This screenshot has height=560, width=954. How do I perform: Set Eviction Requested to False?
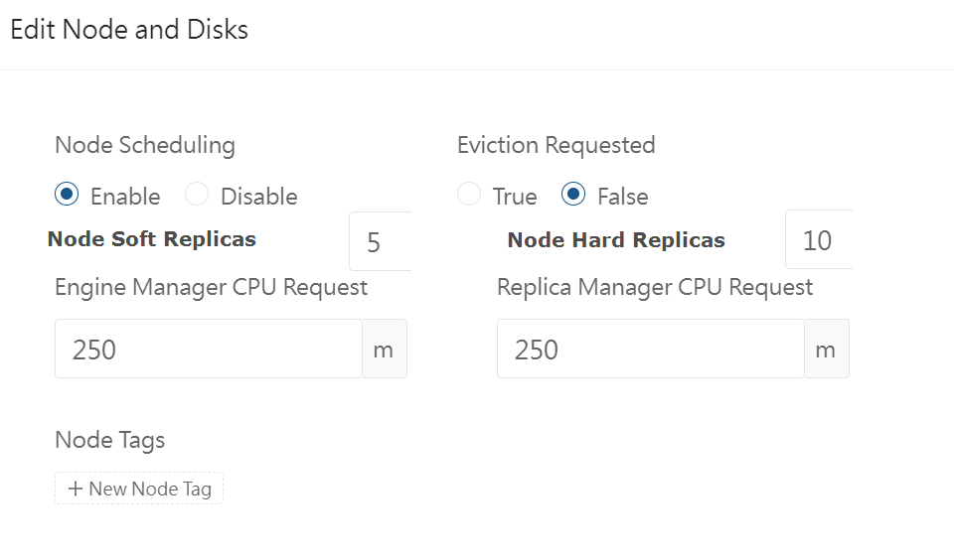point(573,195)
